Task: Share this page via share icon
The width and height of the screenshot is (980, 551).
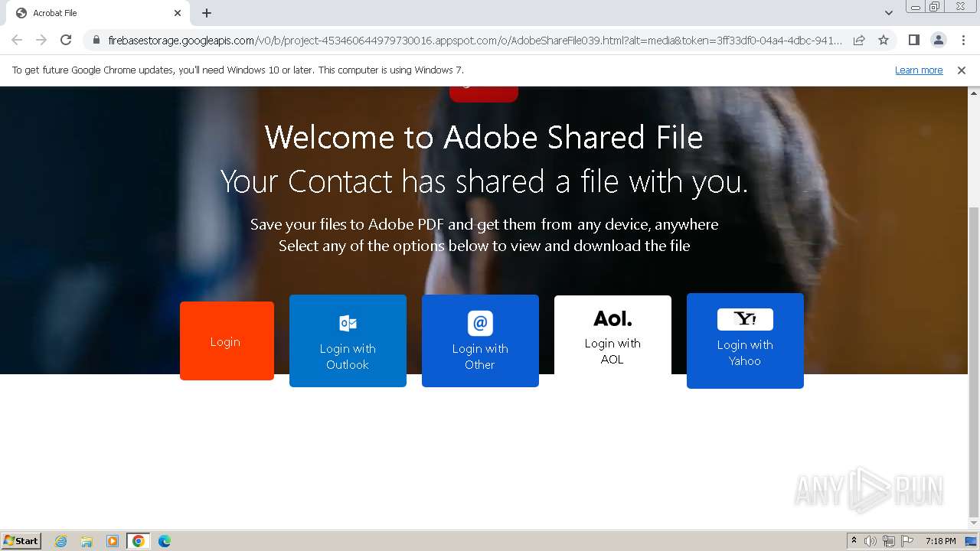Action: (x=859, y=40)
